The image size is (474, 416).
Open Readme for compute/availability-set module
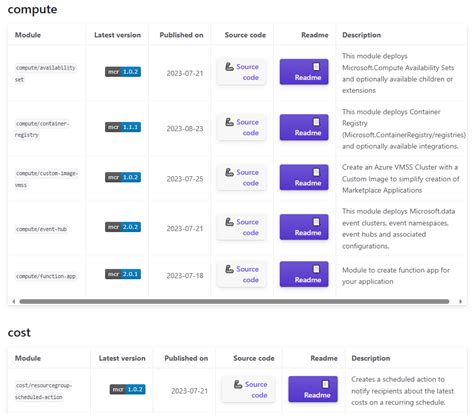(x=304, y=72)
